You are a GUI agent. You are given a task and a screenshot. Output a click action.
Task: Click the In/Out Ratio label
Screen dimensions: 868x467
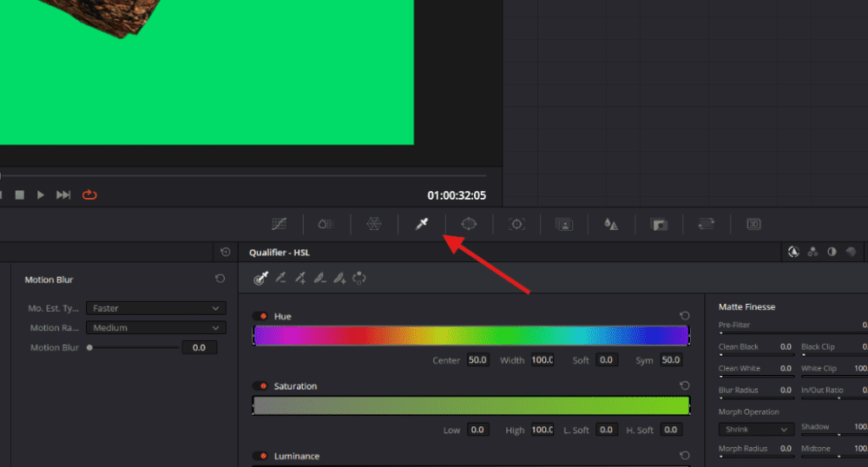[822, 390]
